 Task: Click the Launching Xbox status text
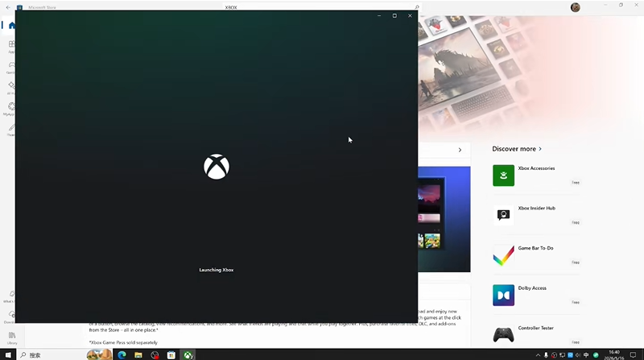[217, 270]
